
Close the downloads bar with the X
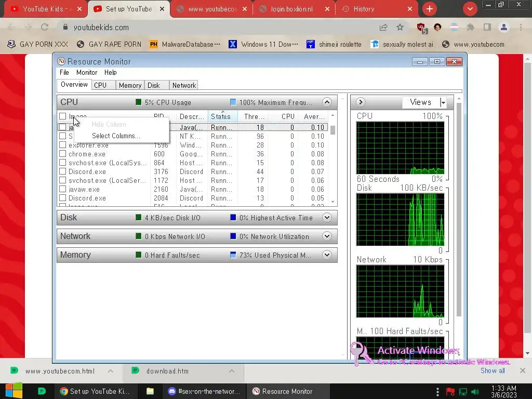[x=523, y=370]
